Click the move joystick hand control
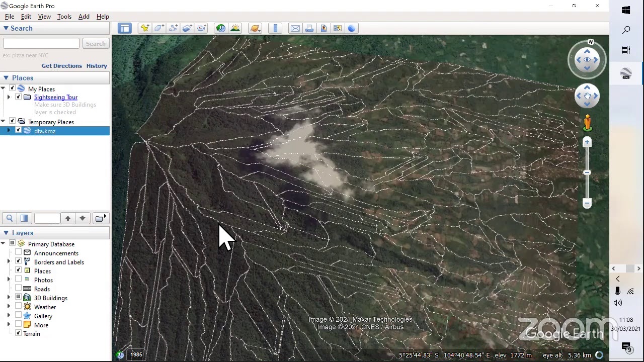Image resolution: width=644 pixels, height=362 pixels. 587,96
